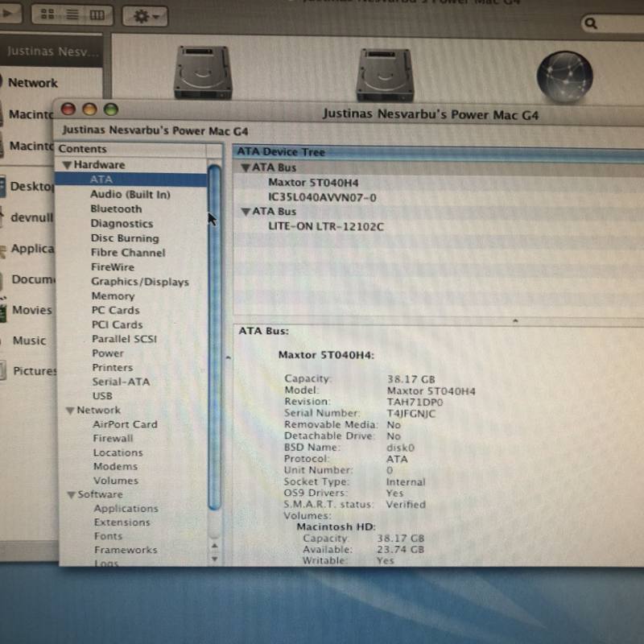
Task: Collapse the Software section triangle
Action: (x=71, y=494)
